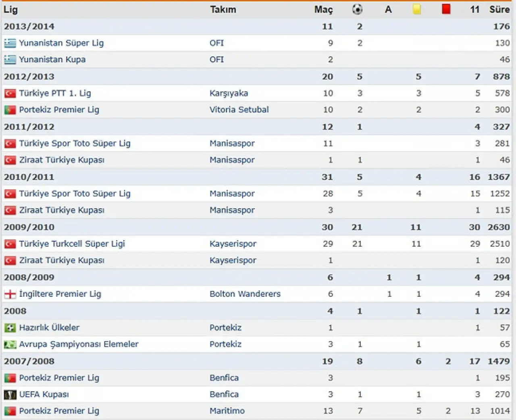The image size is (516, 420).
Task: Click the Turkish flag beside Türkiye PTT 1. Lig
Action: (10, 94)
